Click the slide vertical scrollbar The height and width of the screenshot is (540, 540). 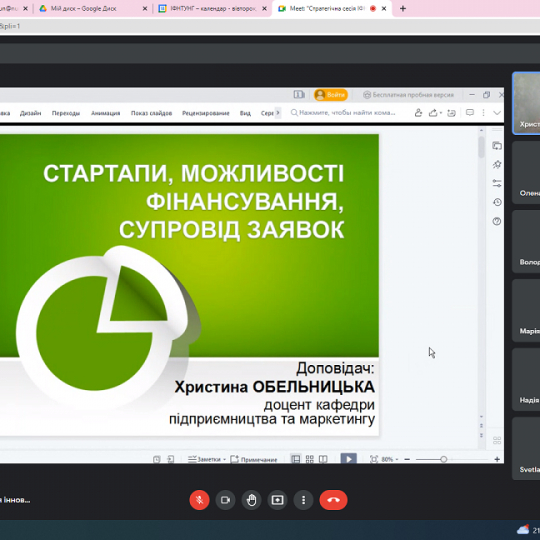(481, 147)
